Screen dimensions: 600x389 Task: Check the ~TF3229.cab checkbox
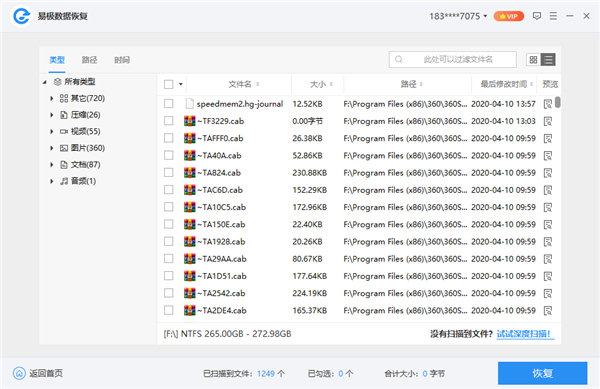[168, 121]
